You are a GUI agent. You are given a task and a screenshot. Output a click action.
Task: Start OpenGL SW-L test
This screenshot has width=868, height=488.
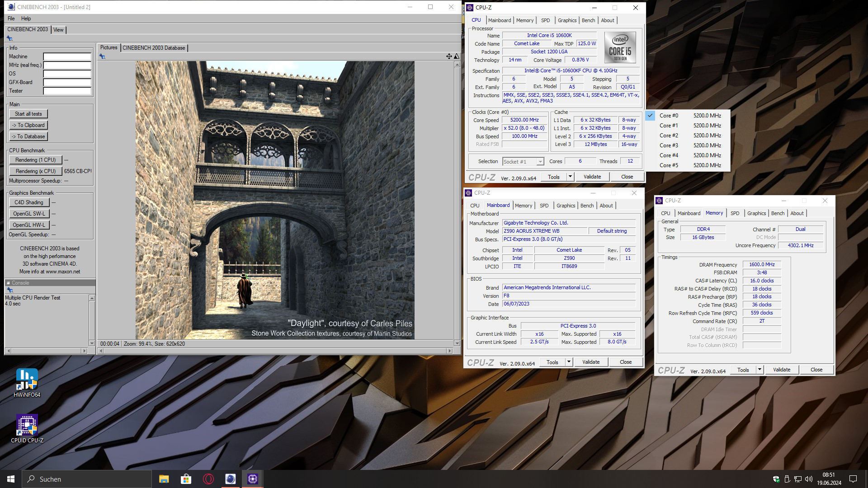coord(29,214)
